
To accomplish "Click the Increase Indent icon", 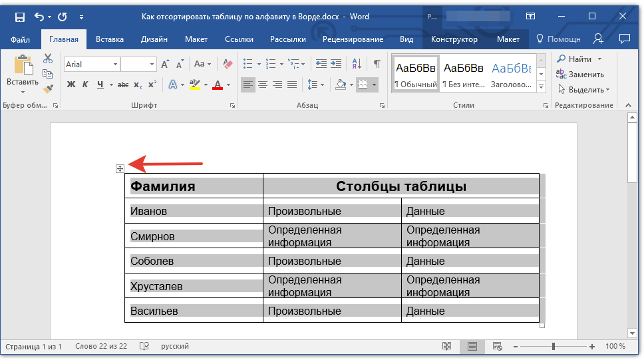I will (337, 64).
